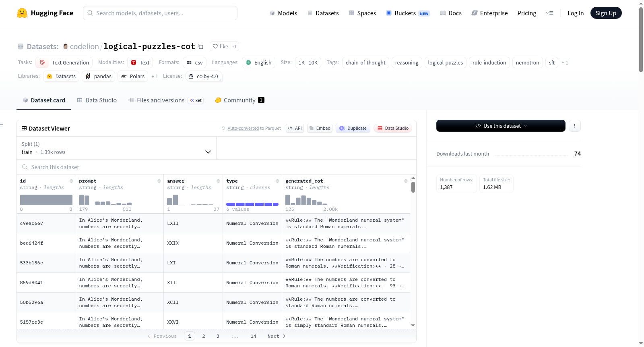
Task: Focus the Search this dataset field
Action: [x=217, y=167]
